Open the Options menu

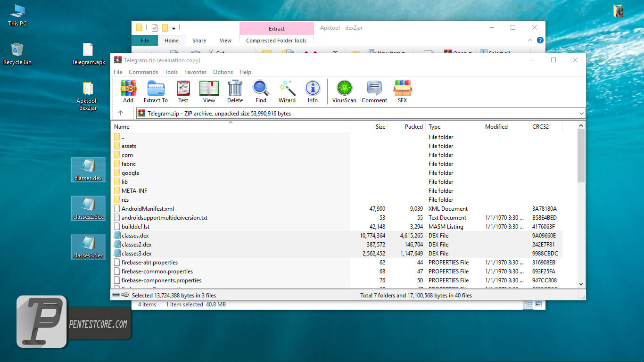point(223,72)
